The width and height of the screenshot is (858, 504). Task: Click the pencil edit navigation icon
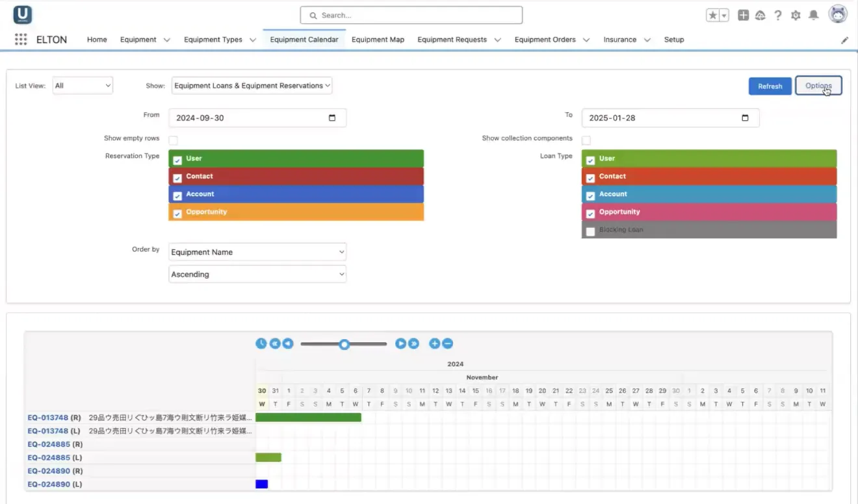(x=844, y=40)
